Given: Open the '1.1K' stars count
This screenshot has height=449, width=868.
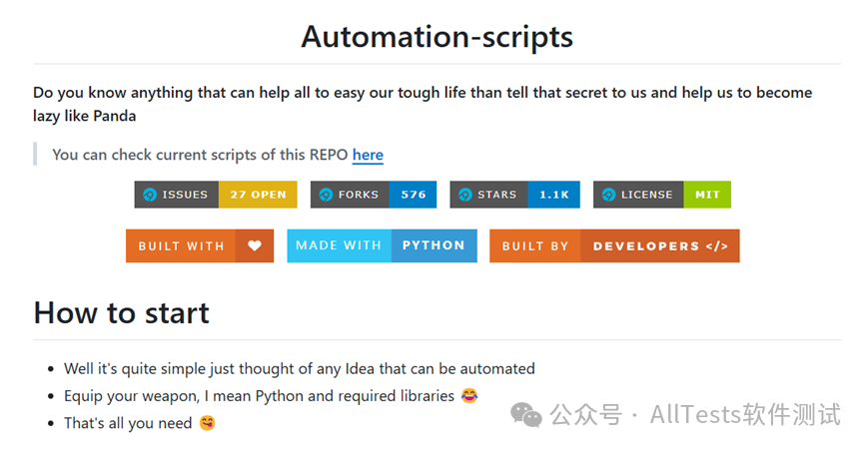Looking at the screenshot, I should tap(553, 195).
